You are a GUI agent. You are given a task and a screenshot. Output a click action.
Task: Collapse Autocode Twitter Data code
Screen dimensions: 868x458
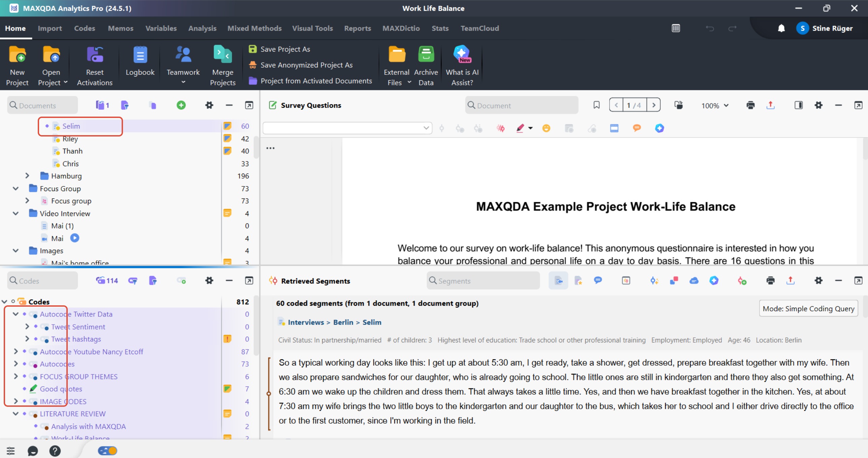[15, 314]
